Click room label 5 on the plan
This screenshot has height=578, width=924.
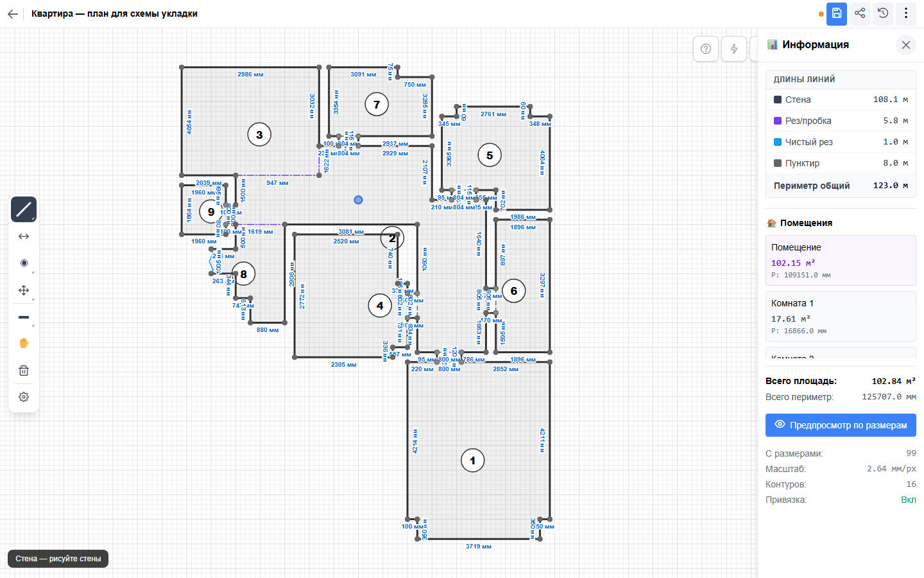point(490,155)
